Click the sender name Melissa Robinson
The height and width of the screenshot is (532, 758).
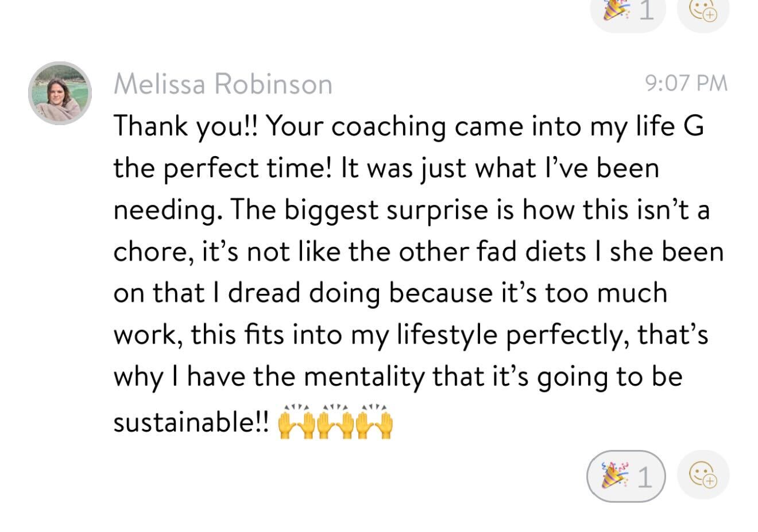223,84
